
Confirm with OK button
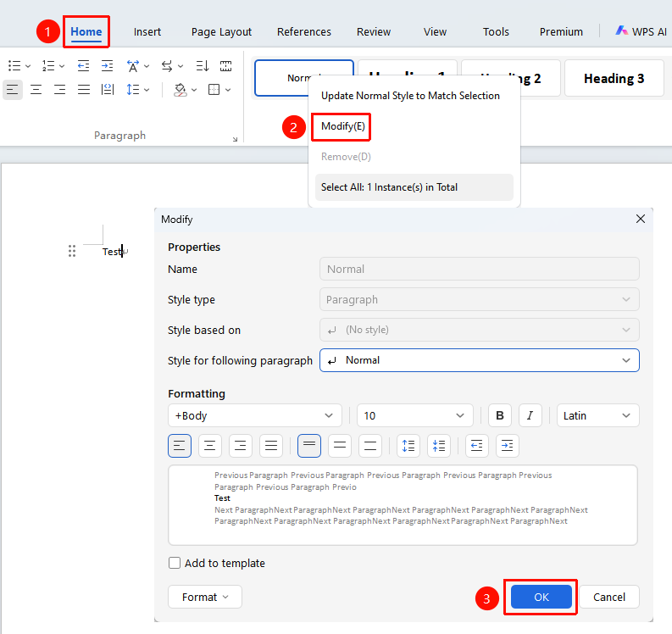pyautogui.click(x=541, y=597)
